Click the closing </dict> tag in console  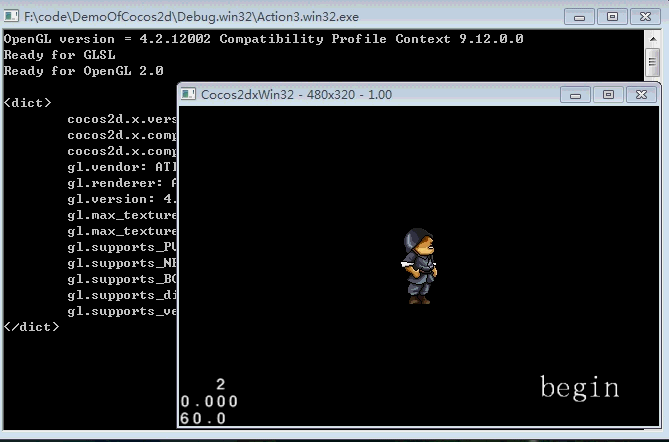[x=30, y=327]
